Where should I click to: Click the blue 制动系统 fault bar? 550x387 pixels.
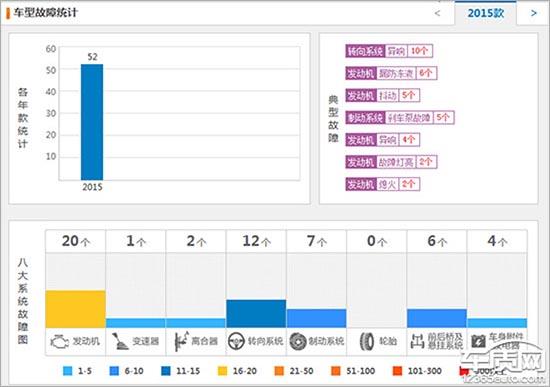(316, 319)
